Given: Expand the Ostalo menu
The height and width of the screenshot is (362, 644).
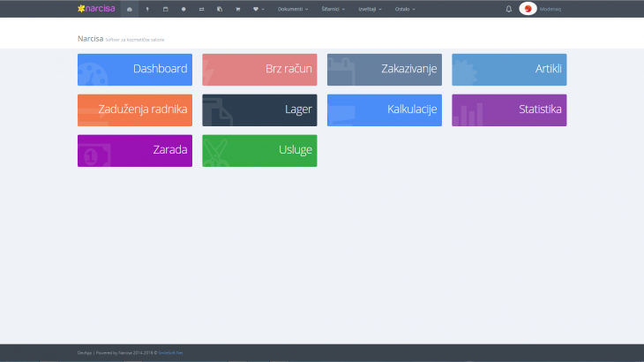Looking at the screenshot, I should 405,9.
